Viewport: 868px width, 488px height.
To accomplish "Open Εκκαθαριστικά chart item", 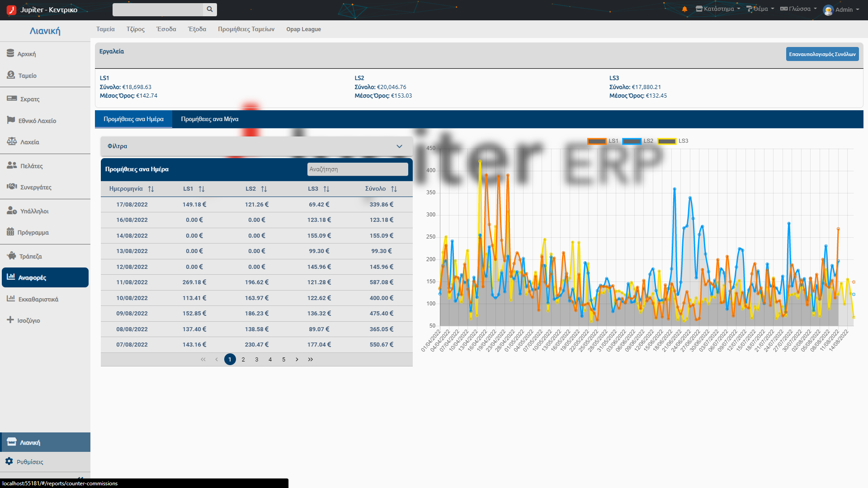I will (45, 299).
